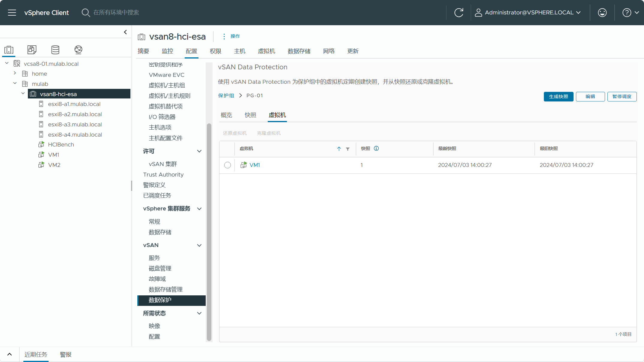
Task: Collapse the 所需状态 section chevron
Action: (199, 313)
